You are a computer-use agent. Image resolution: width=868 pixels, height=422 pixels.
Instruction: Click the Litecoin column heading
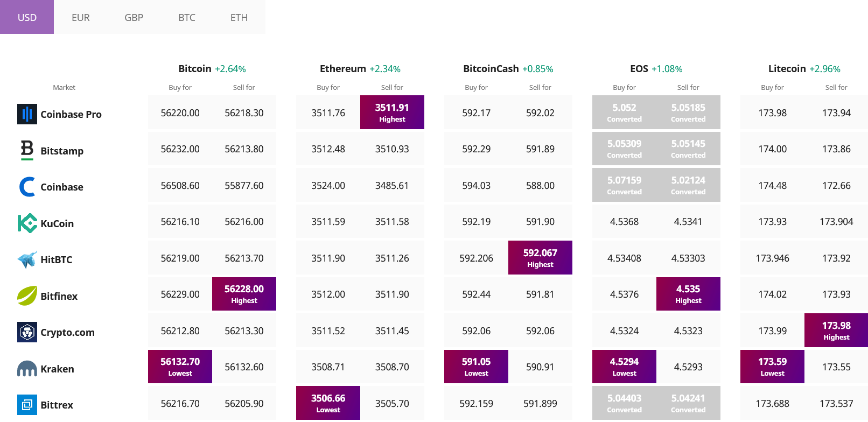(787, 68)
